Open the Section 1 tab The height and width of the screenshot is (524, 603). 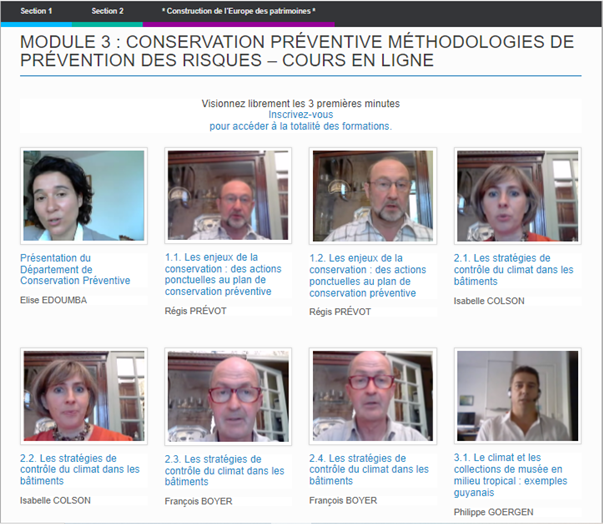click(36, 11)
